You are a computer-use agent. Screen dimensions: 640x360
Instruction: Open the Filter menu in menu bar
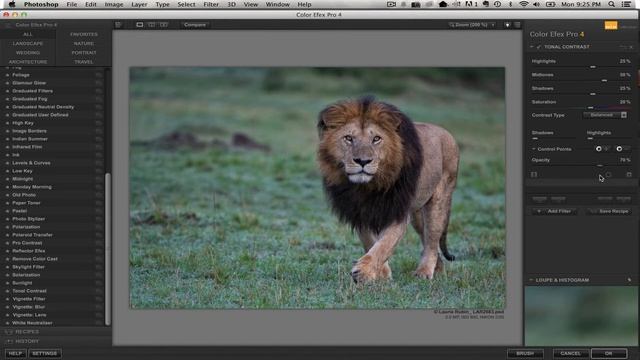pos(211,4)
